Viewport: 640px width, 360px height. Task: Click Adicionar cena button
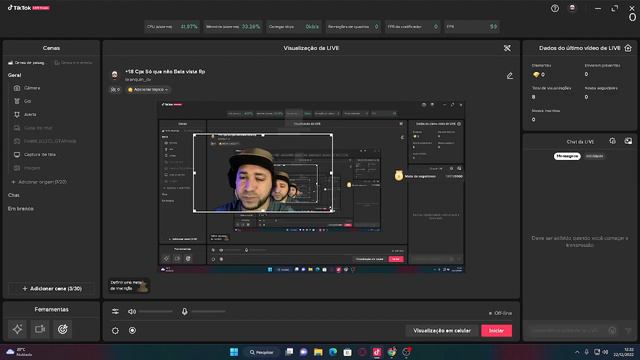pos(51,289)
